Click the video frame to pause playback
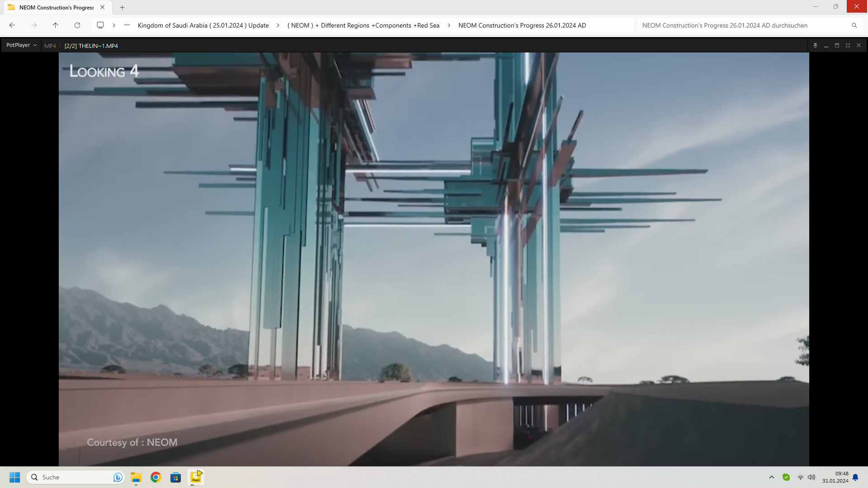The image size is (868, 488). (434, 259)
